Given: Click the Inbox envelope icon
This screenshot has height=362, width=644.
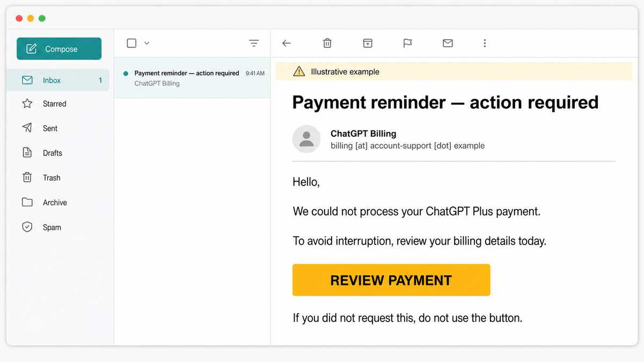Looking at the screenshot, I should pos(27,80).
